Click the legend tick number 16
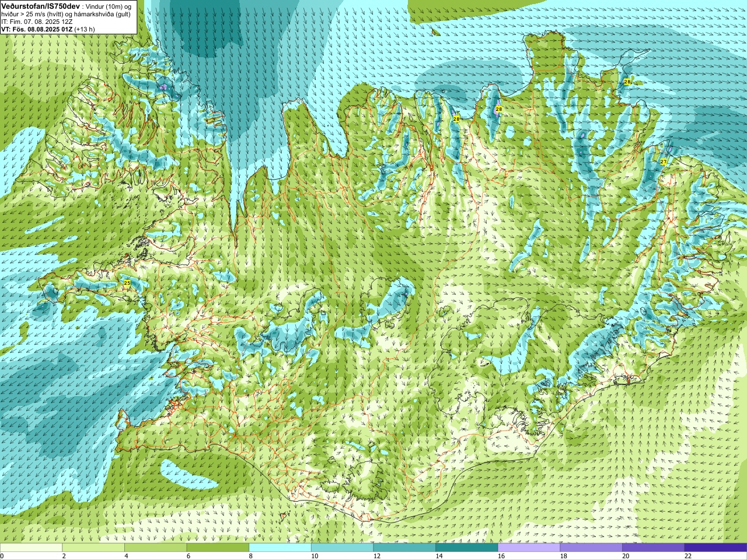Screen dimensions: 747x560 click(501, 556)
